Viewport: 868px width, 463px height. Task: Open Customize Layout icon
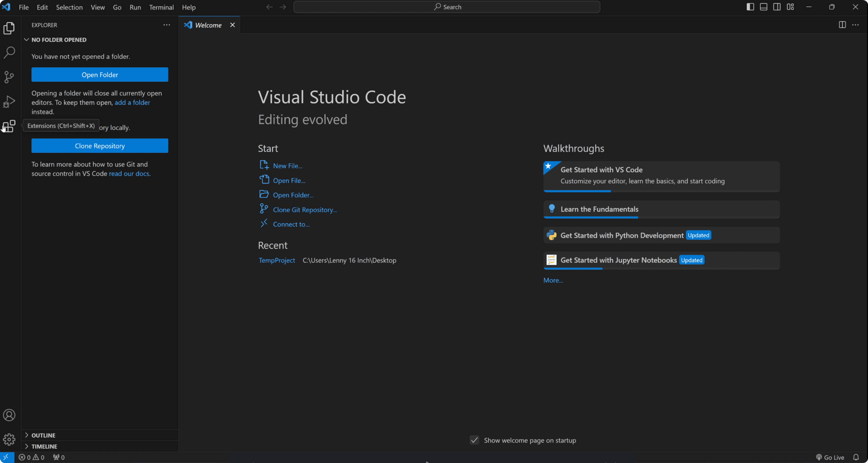[x=790, y=7]
